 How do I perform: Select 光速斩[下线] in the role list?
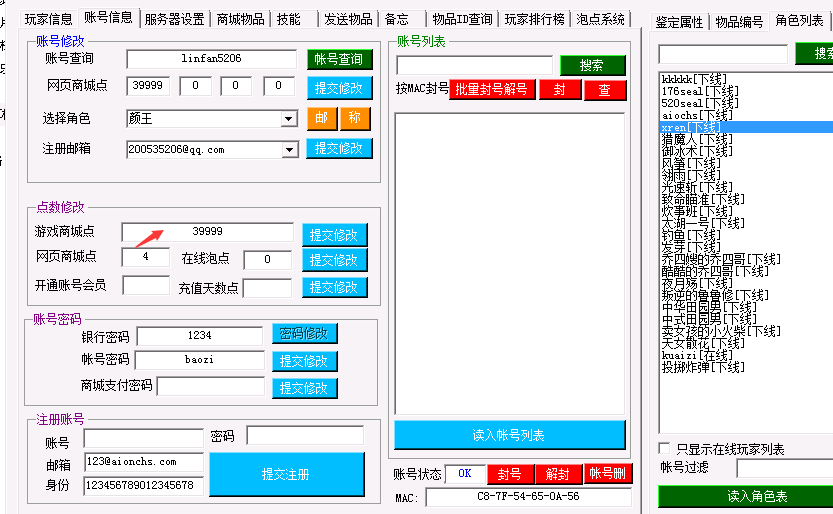point(696,187)
